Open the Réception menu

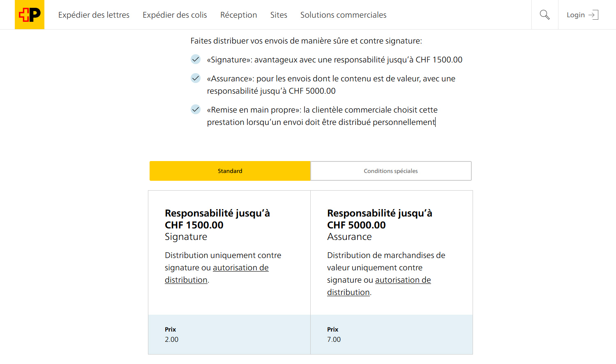(238, 15)
